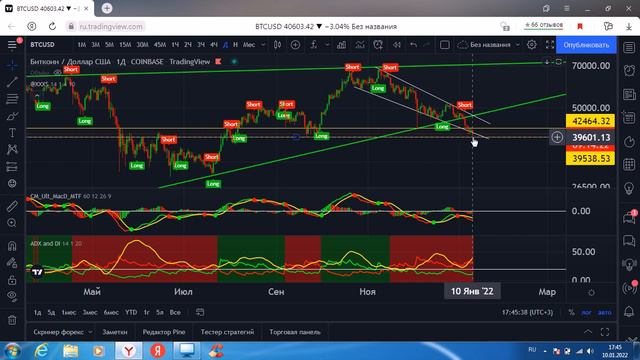Open the calendar grid icon
Viewport: 640px width, 360px height.
[629, 164]
